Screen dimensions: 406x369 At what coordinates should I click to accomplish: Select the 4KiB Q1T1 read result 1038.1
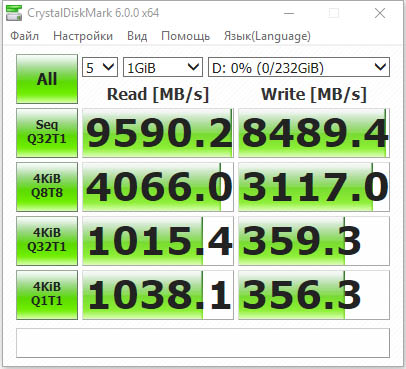click(x=158, y=295)
